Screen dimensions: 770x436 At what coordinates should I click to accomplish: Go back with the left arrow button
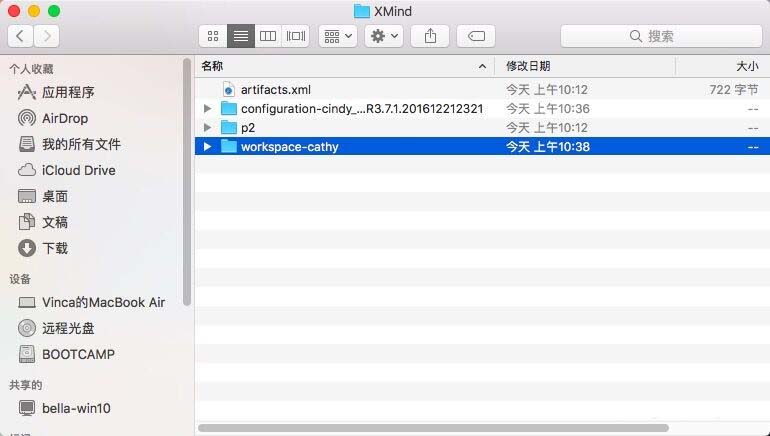21,36
